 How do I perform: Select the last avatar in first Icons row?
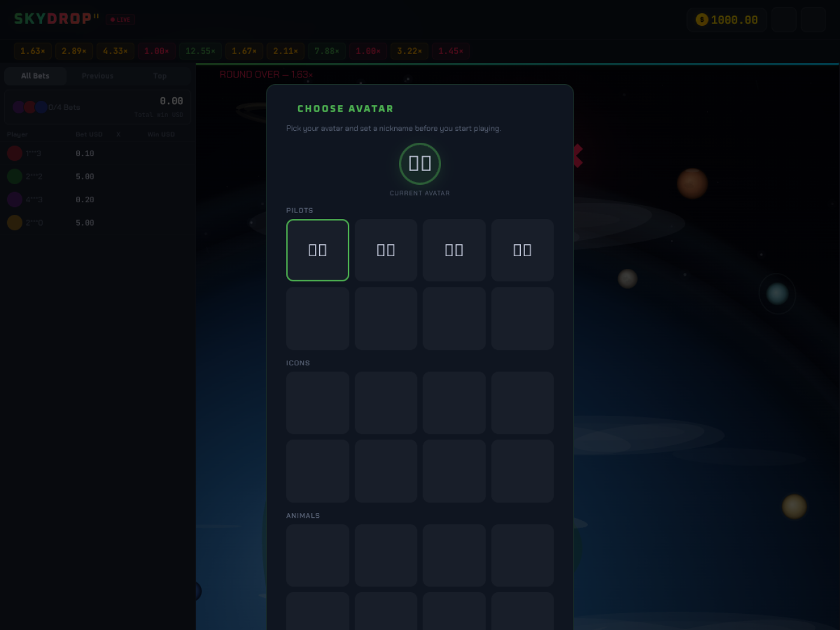point(522,403)
